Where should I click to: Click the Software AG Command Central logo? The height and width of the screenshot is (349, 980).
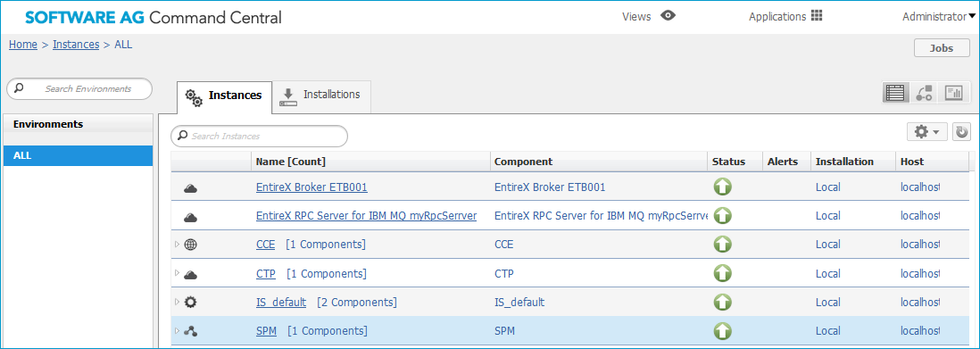pyautogui.click(x=154, y=18)
